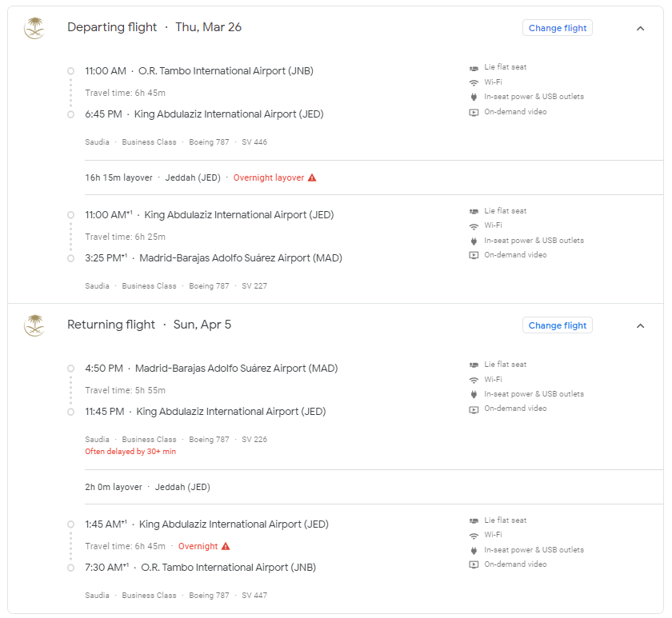
Task: Select the 3:25 PM Madrid arrival stop marker
Action: (70, 258)
